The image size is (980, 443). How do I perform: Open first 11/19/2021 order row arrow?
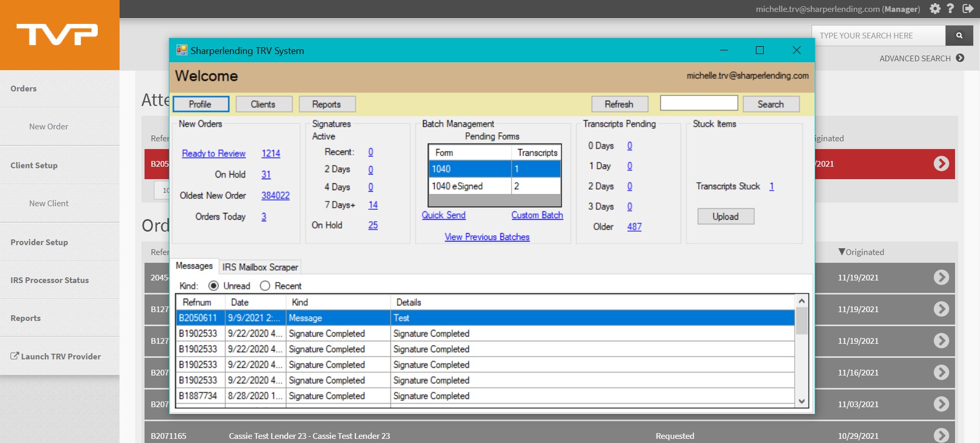[941, 277]
